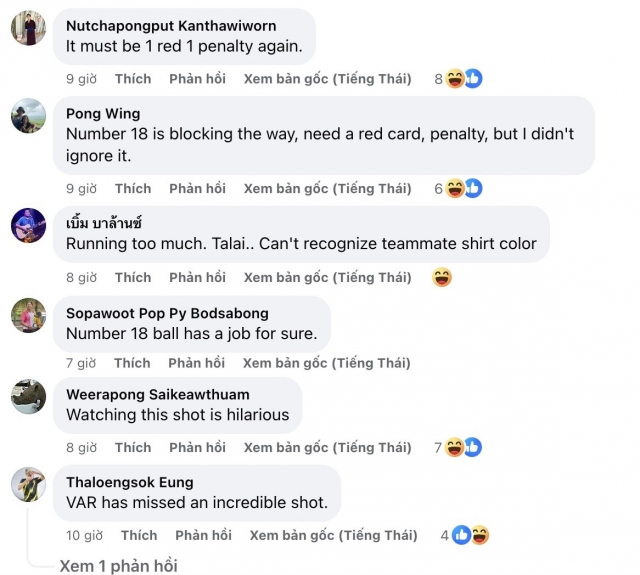This screenshot has width=640, height=575.
Task: Toggle Thích on Sopawoot's comment
Action: [x=132, y=363]
